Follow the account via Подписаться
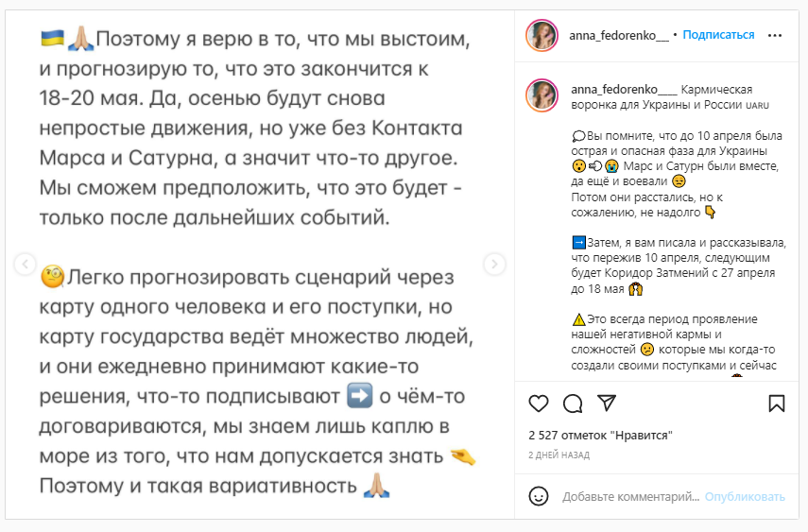Screen dimensions: 808x532 coord(718,35)
